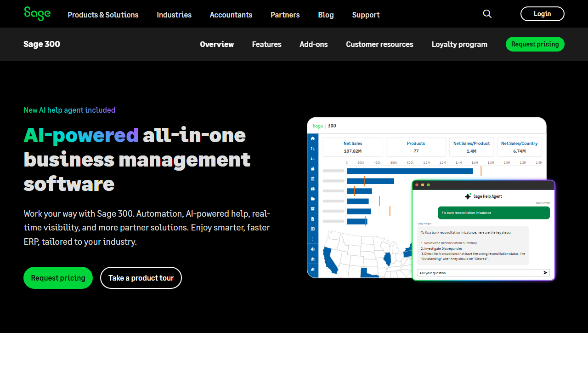Open the search magnifier icon
Screen dimensions: 588x368
point(487,14)
